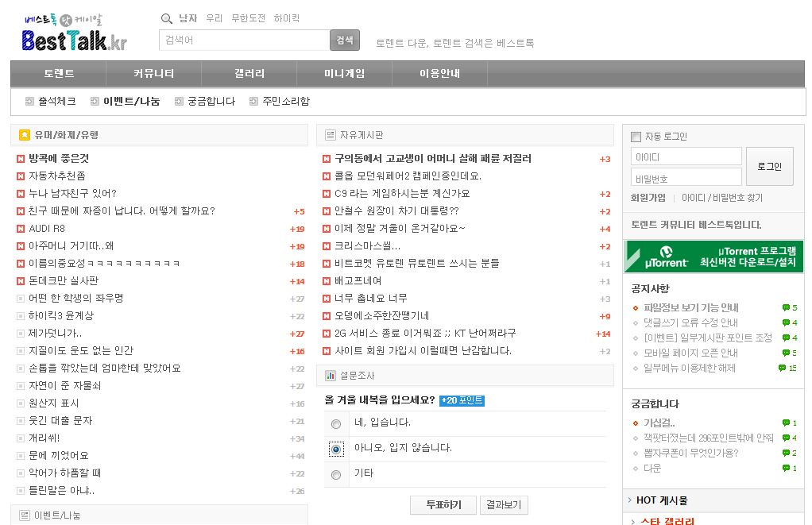Click the 비밀번호 input field
812x525 pixels.
(x=686, y=178)
